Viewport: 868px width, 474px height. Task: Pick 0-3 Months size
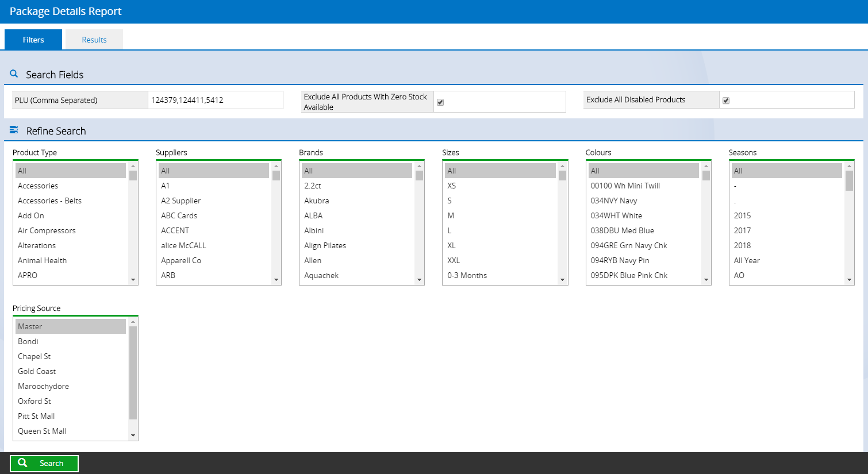click(500, 275)
